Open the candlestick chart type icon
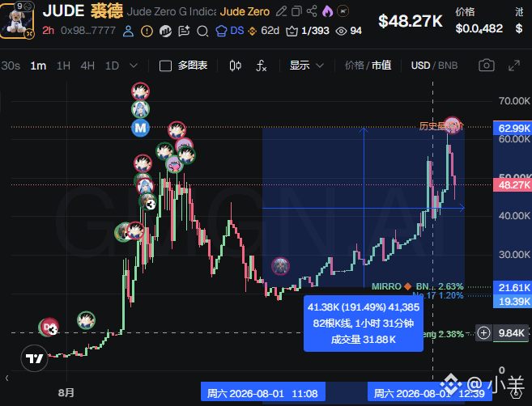The width and height of the screenshot is (532, 406). click(x=235, y=66)
